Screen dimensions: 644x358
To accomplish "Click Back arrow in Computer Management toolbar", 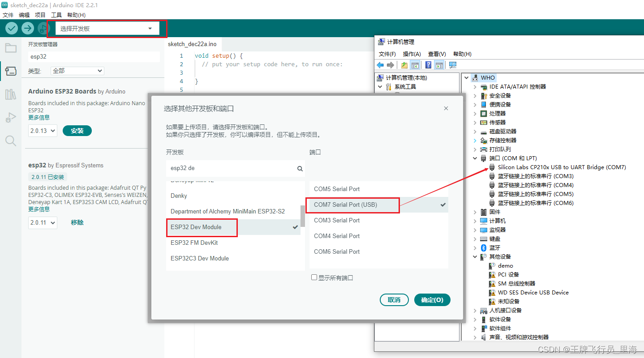I will (380, 65).
